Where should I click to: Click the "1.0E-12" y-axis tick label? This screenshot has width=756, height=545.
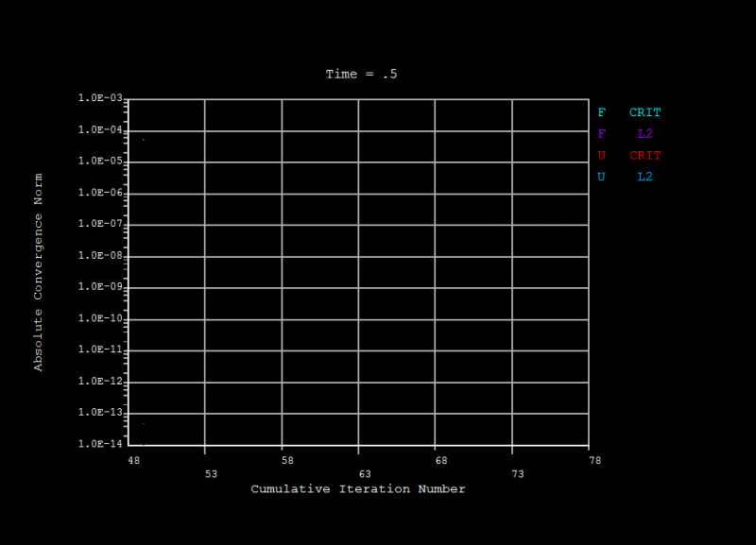100,382
